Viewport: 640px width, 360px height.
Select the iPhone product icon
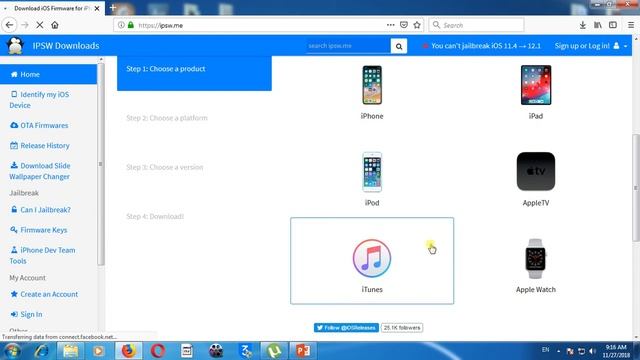point(372,85)
